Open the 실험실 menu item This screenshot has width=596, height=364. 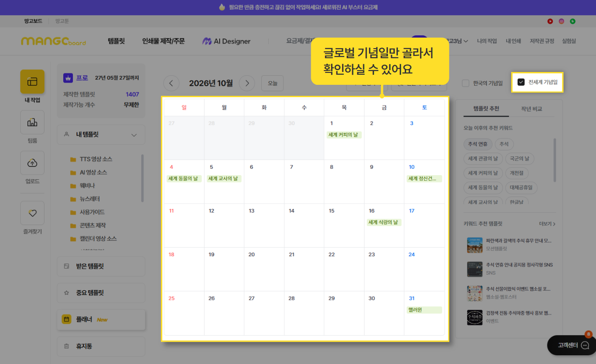click(569, 41)
